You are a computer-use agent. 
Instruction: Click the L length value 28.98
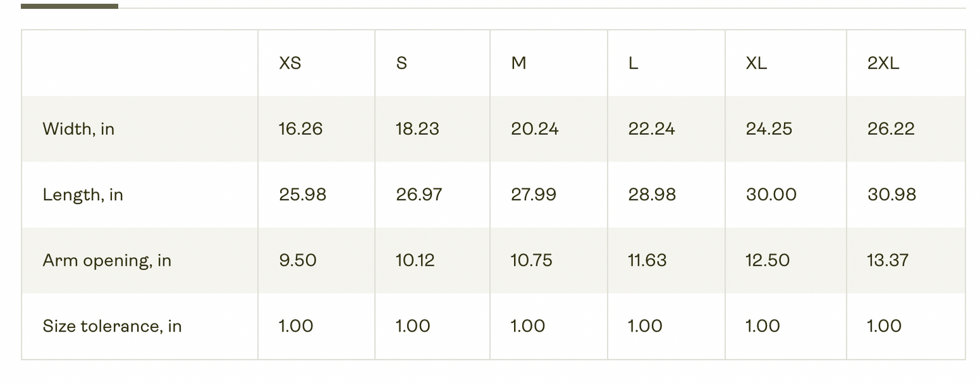[652, 195]
